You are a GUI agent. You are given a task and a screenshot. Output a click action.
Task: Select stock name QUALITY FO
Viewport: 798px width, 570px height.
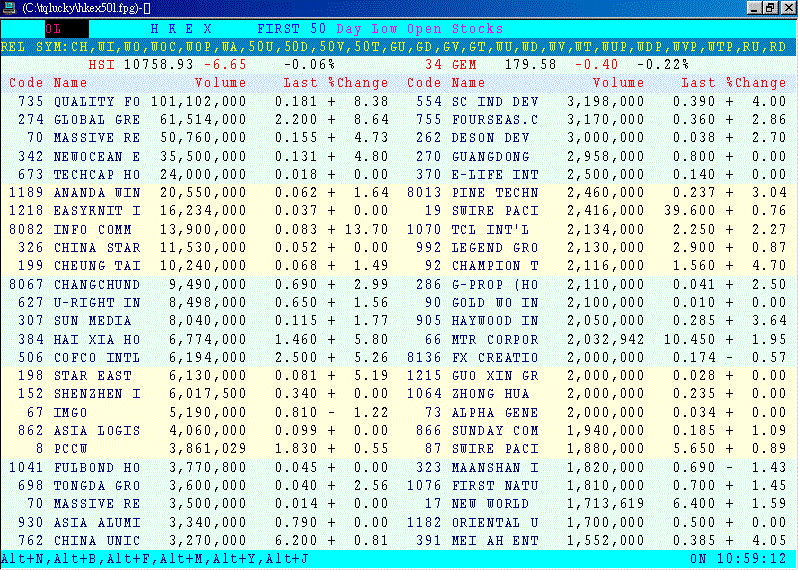pyautogui.click(x=97, y=101)
